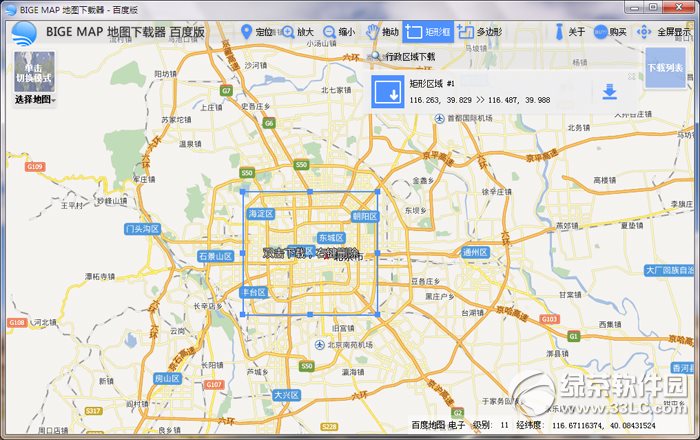Select the 缩小 zoom out tool

pyautogui.click(x=339, y=32)
